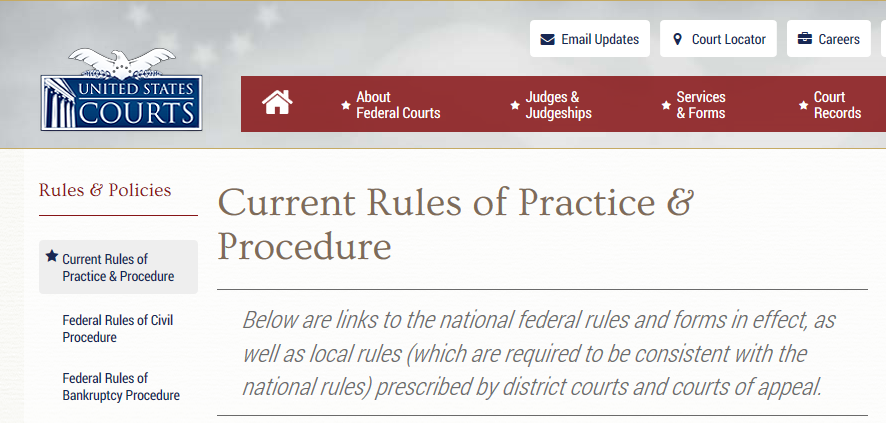Open the About Federal Courts menu

click(x=398, y=104)
